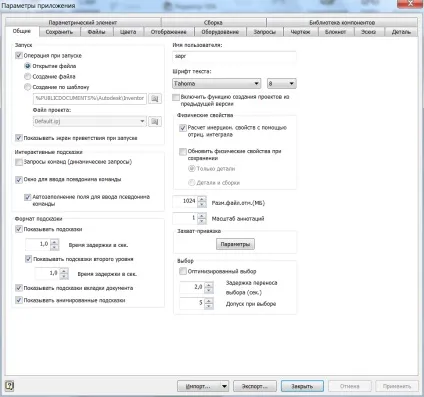Select the 'Общие' tab
Screen dimensions: 424x397
(22, 31)
